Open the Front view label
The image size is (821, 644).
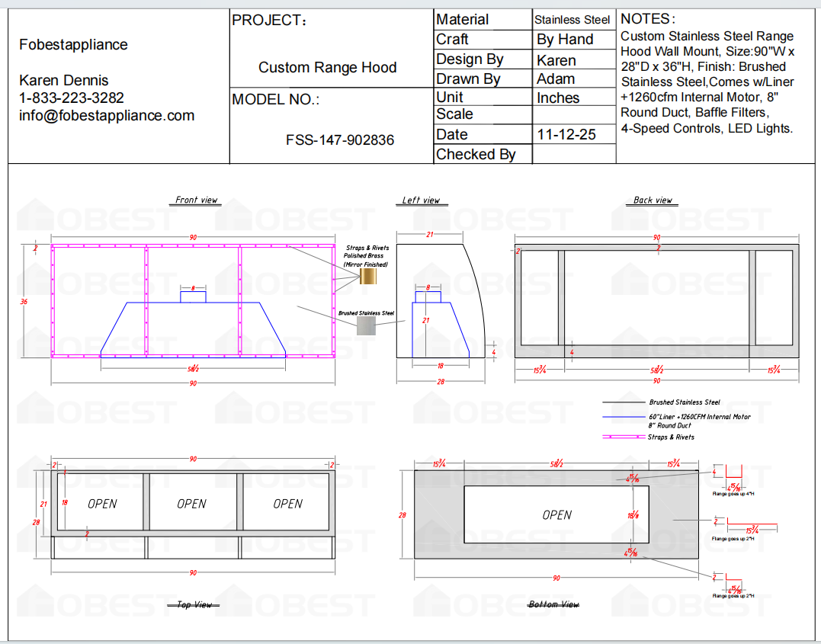coord(194,200)
